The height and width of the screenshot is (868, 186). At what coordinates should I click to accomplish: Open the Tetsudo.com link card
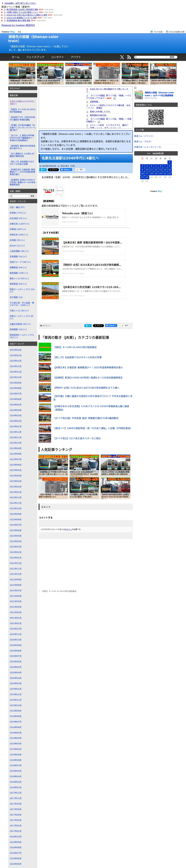click(x=83, y=217)
